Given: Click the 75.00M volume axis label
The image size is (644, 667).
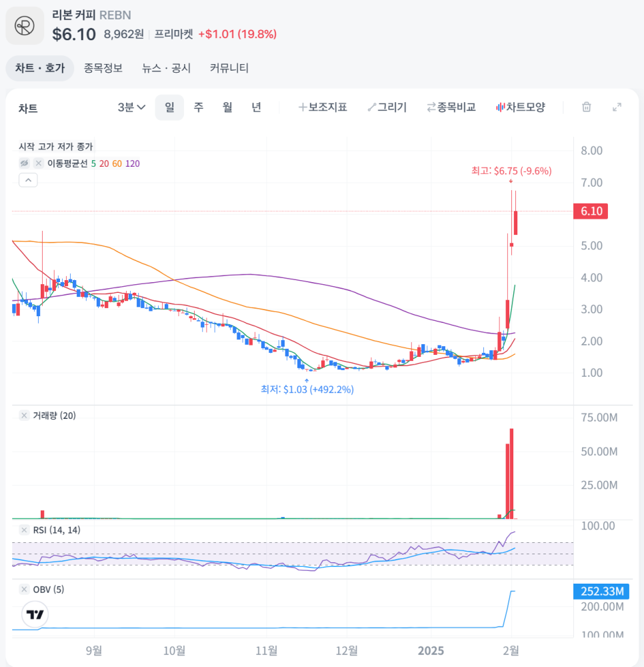Looking at the screenshot, I should click(599, 418).
